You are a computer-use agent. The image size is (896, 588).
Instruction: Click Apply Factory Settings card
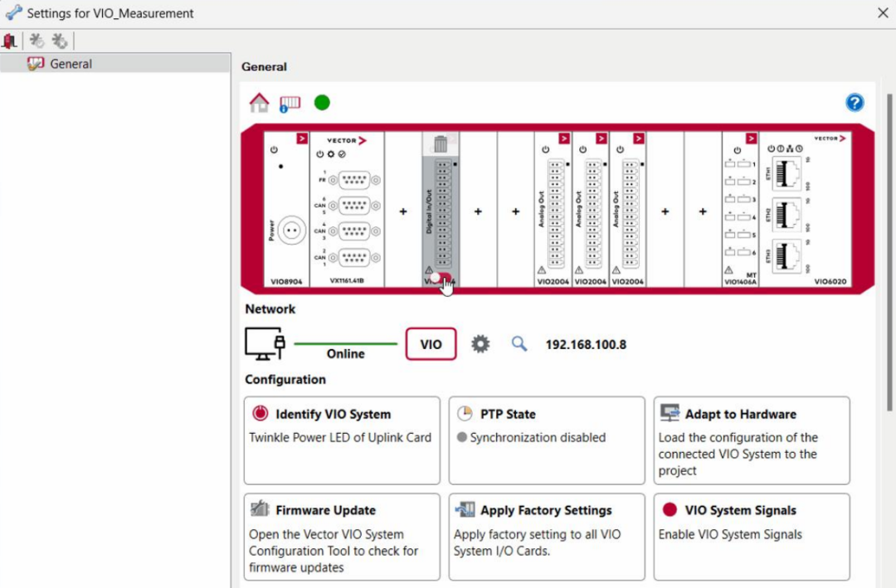[547, 537]
